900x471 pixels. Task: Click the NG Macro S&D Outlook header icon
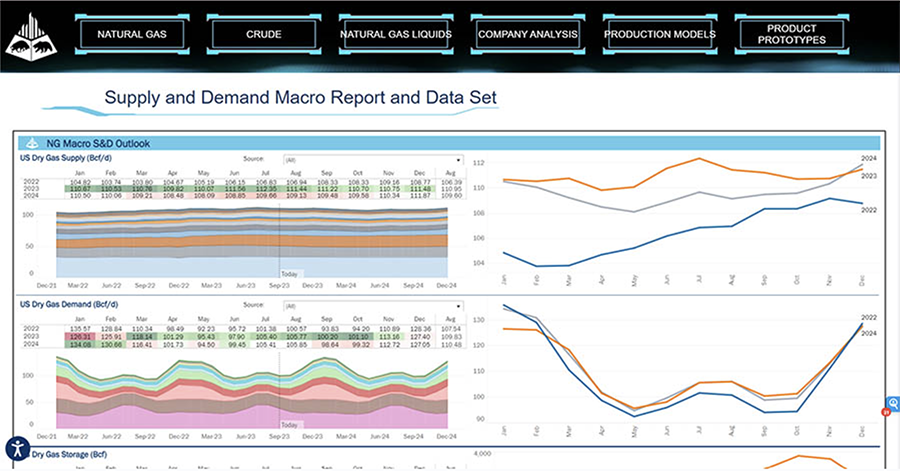[x=33, y=143]
